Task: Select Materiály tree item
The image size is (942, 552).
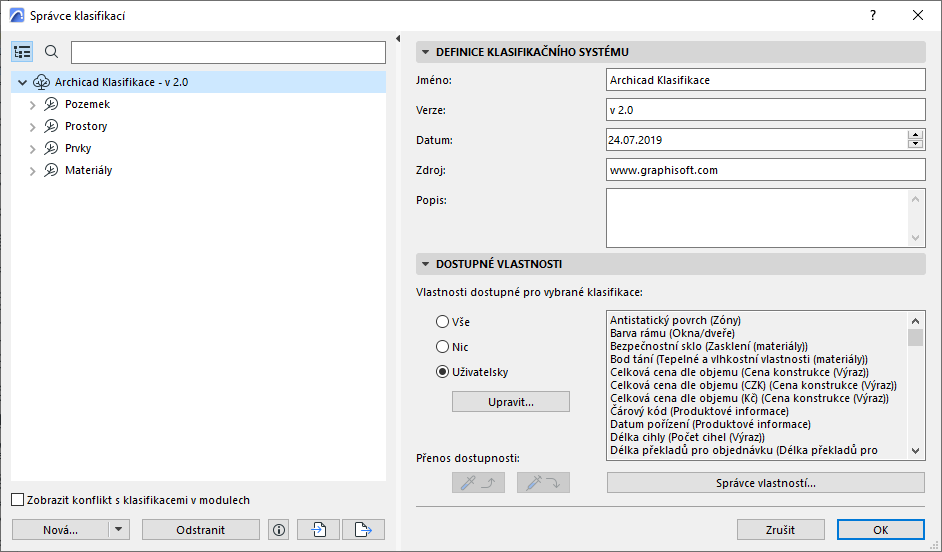Action: pyautogui.click(x=88, y=171)
